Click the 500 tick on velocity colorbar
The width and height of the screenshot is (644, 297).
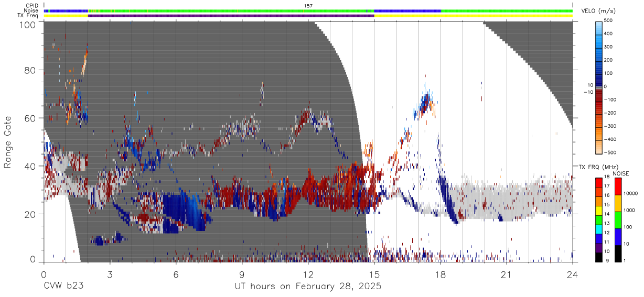609,20
